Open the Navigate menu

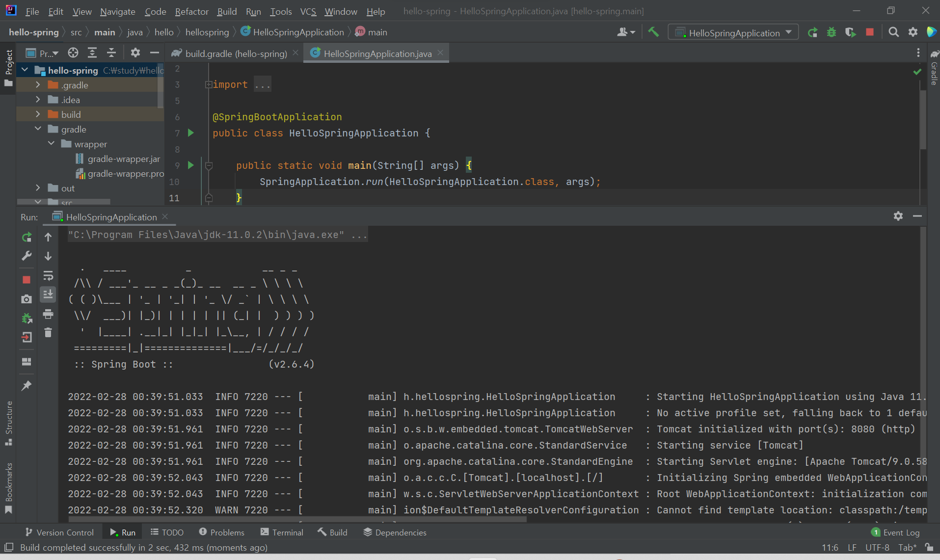(117, 11)
